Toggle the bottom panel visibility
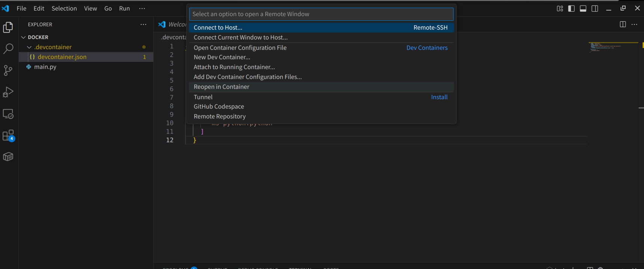This screenshot has height=269, width=644. pyautogui.click(x=583, y=8)
